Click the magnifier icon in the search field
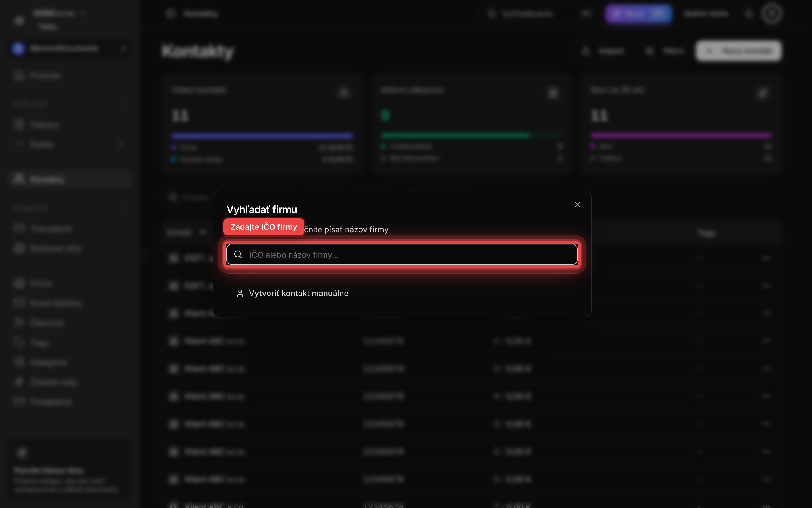 tap(238, 254)
